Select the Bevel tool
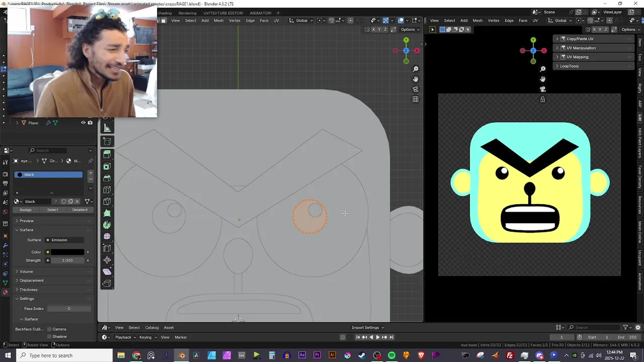The height and width of the screenshot is (362, 644). [107, 178]
